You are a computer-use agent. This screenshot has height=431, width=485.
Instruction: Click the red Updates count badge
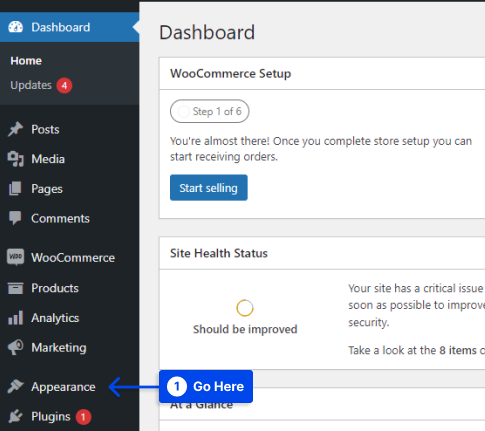click(64, 86)
